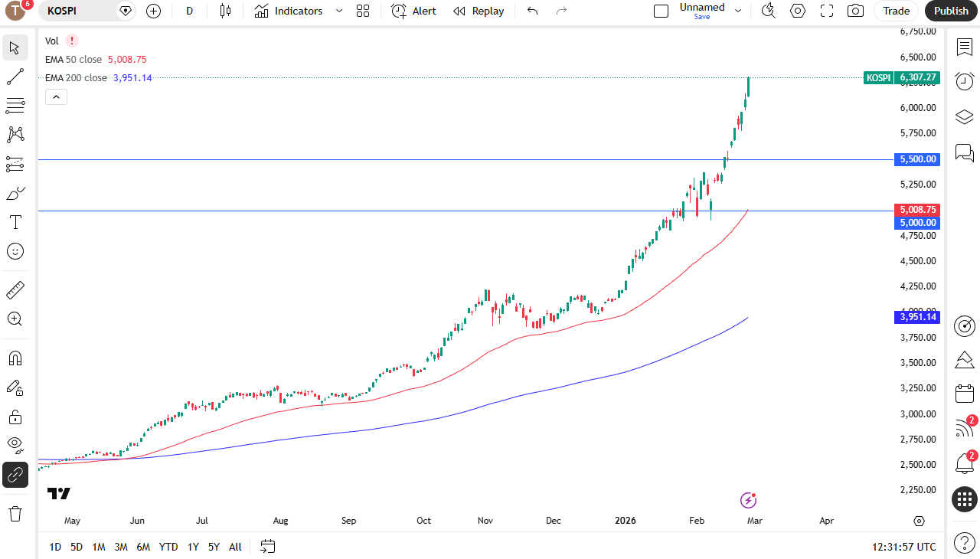Viewport: 980px width, 559px height.
Task: Open the economic calendar panel
Action: 965,394
